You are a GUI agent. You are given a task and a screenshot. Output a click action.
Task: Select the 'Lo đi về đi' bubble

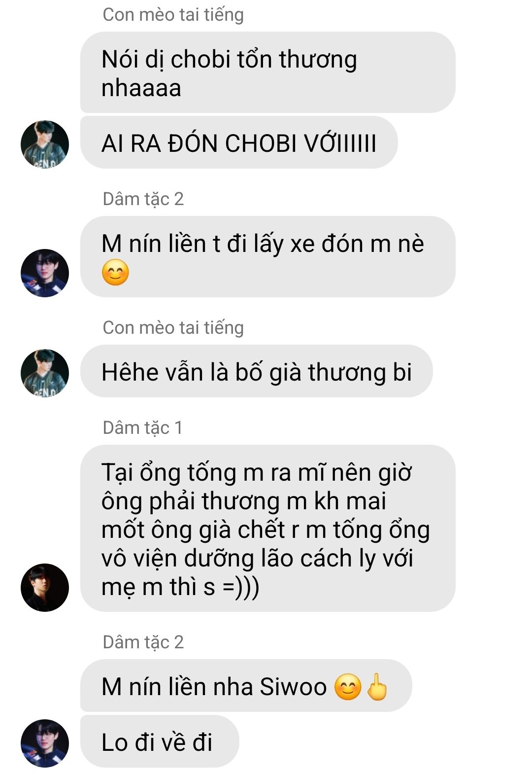point(160,741)
